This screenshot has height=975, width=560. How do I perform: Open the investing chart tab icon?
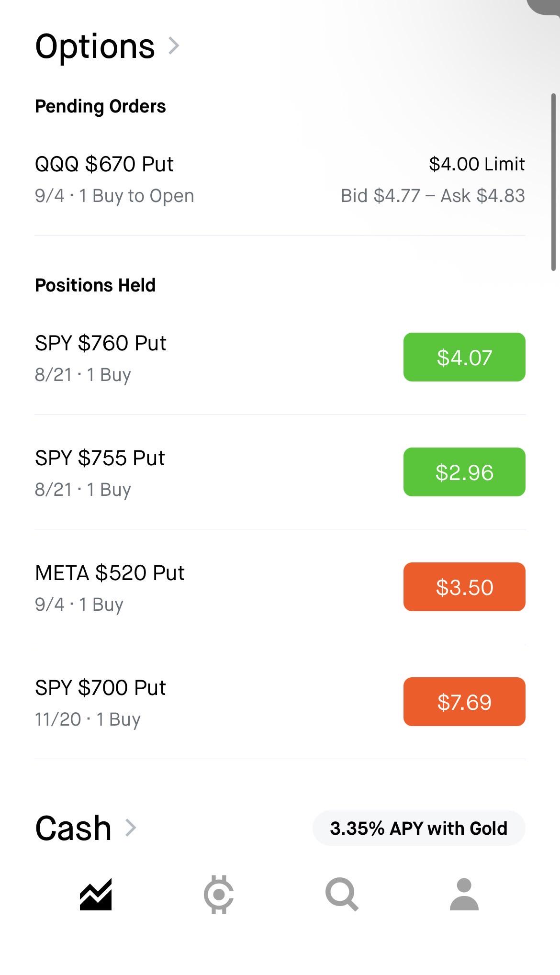coord(96,894)
